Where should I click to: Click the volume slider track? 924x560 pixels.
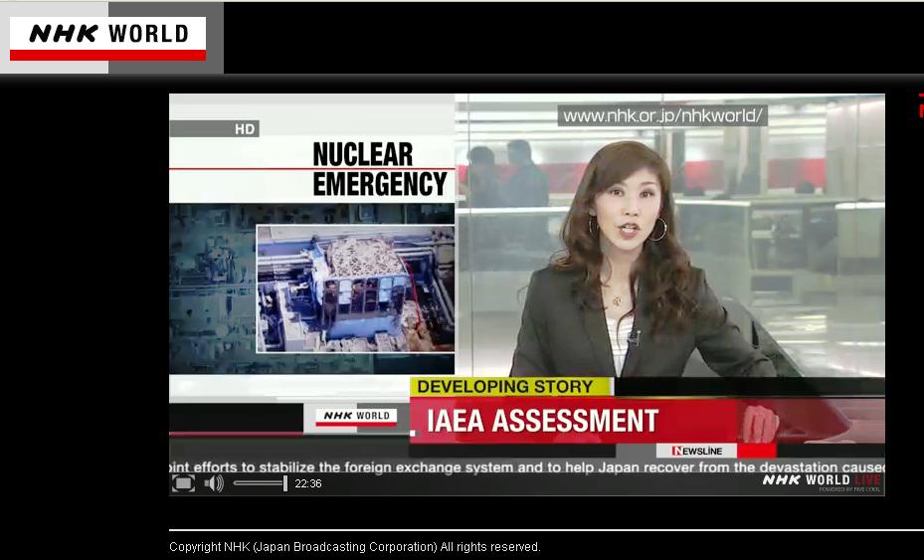point(257,483)
